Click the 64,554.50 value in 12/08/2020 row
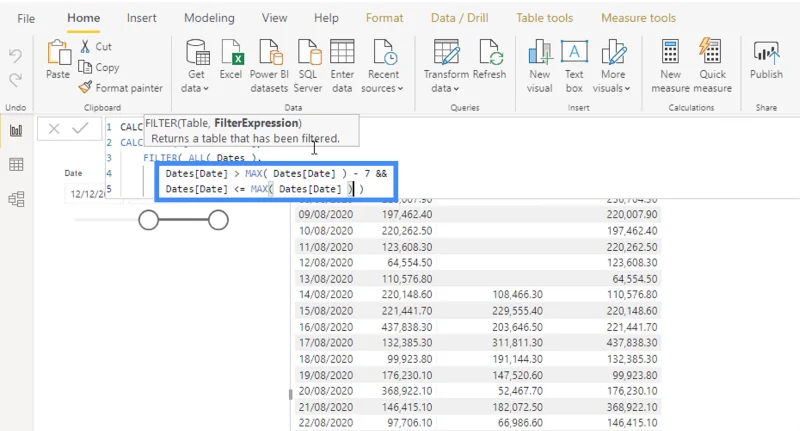The height and width of the screenshot is (431, 800). click(x=410, y=263)
